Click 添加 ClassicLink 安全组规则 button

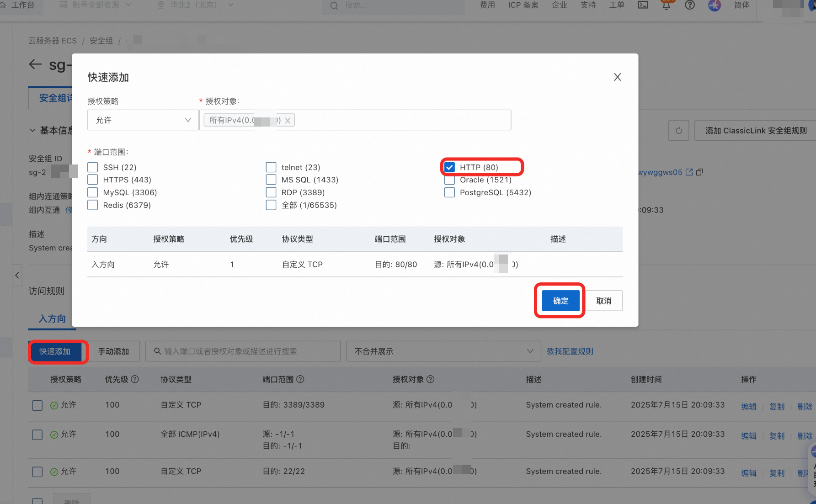(756, 131)
